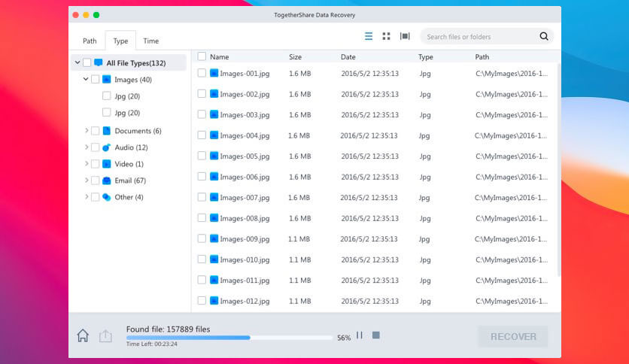Open the Type tab
This screenshot has width=629, height=364.
(120, 41)
